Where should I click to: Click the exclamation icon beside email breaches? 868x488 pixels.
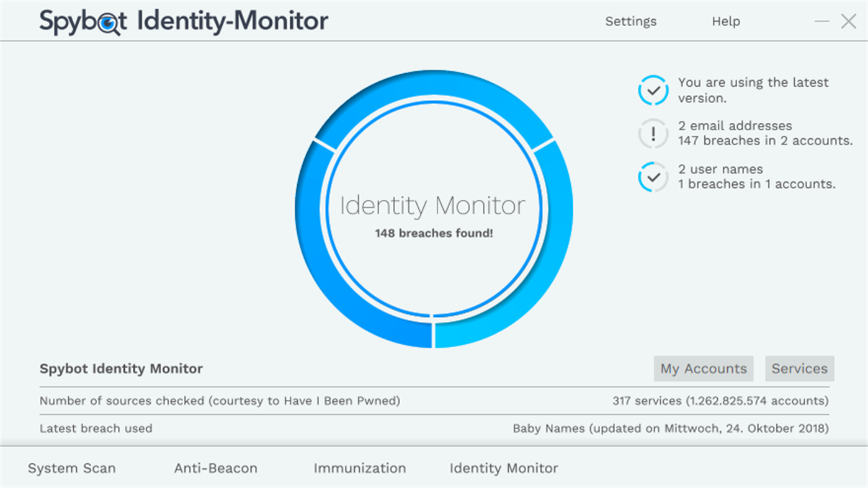tap(653, 133)
